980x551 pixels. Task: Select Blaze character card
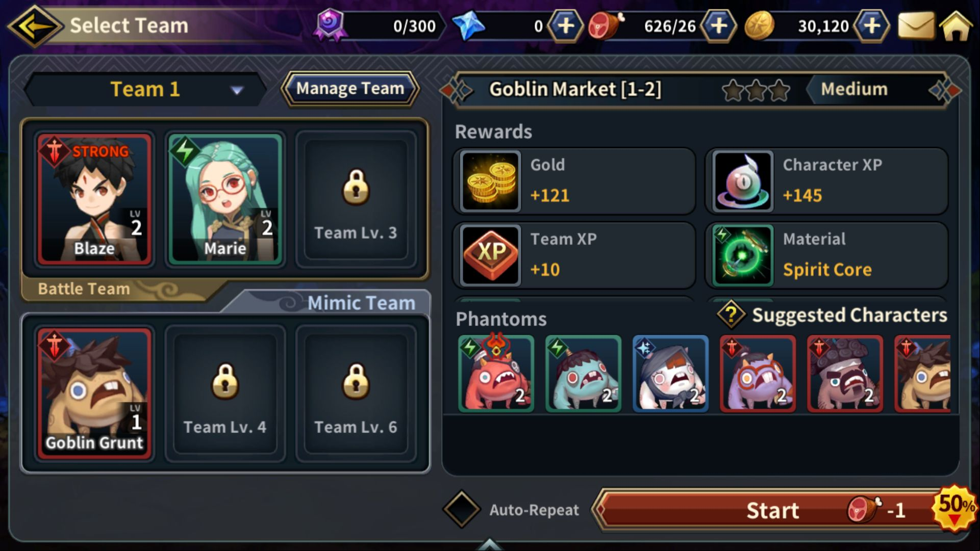pos(94,199)
